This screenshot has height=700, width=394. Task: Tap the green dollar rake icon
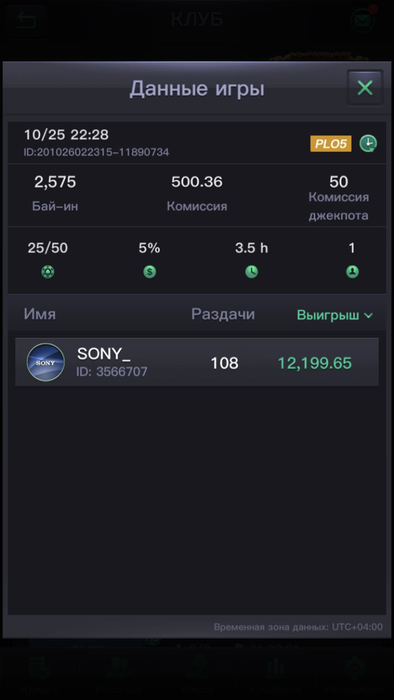(149, 272)
